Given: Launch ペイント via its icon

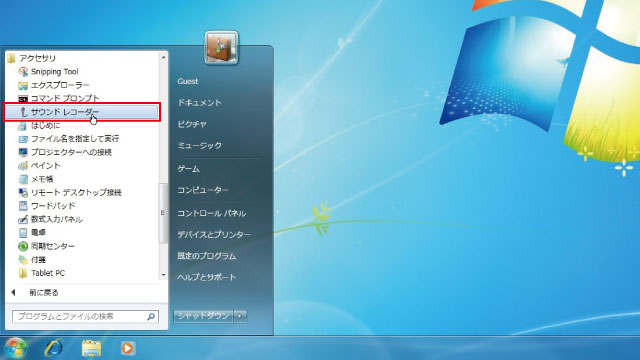Looking at the screenshot, I should coord(23,166).
